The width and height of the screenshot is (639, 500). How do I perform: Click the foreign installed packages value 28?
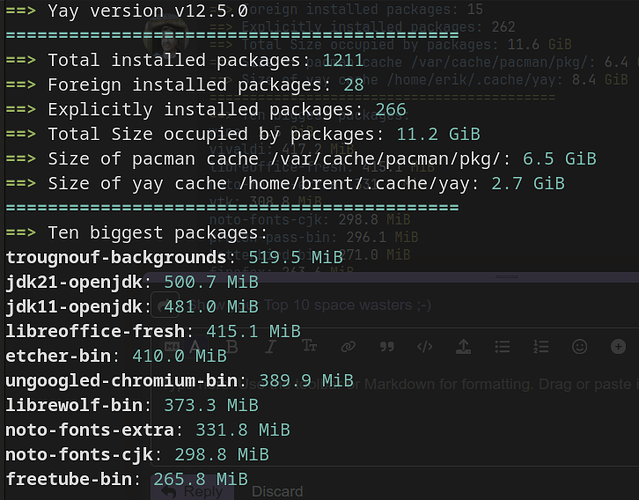353,85
